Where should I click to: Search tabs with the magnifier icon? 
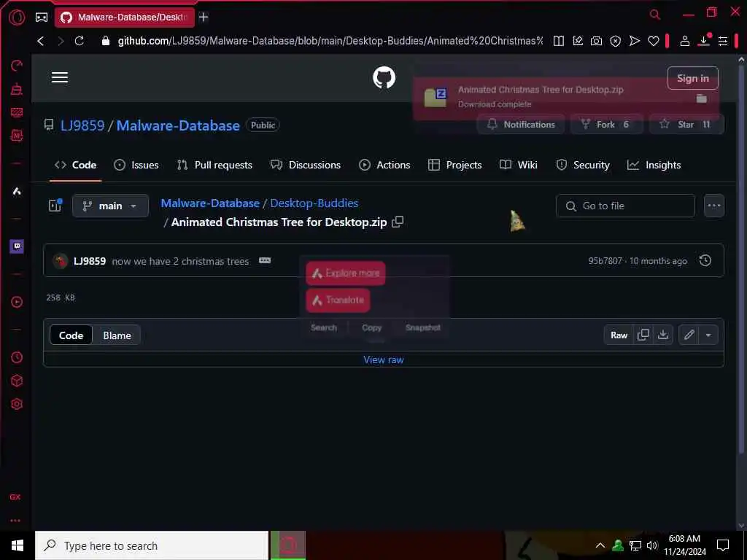click(x=655, y=15)
